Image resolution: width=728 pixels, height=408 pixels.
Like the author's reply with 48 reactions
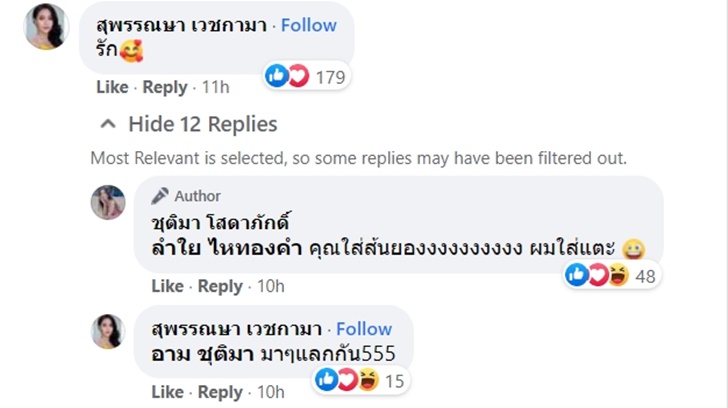point(167,286)
